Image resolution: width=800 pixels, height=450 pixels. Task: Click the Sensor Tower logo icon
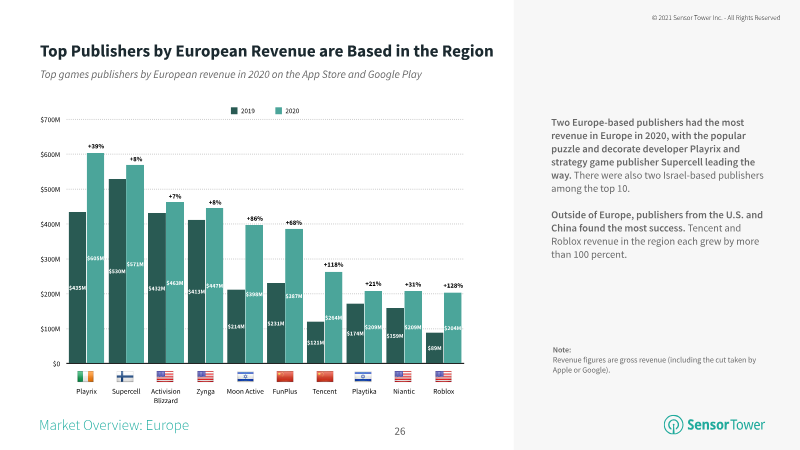673,424
